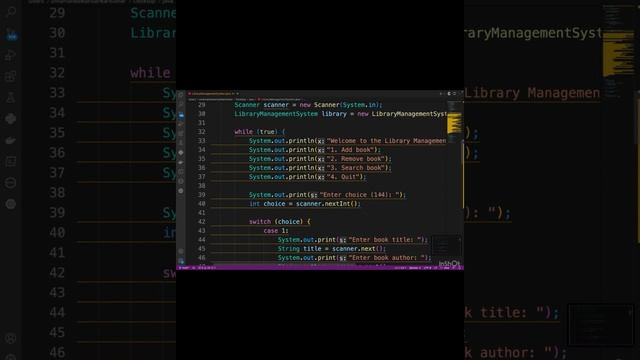640x360 pixels.
Task: Open the Extensions view icon
Action: pos(181,133)
